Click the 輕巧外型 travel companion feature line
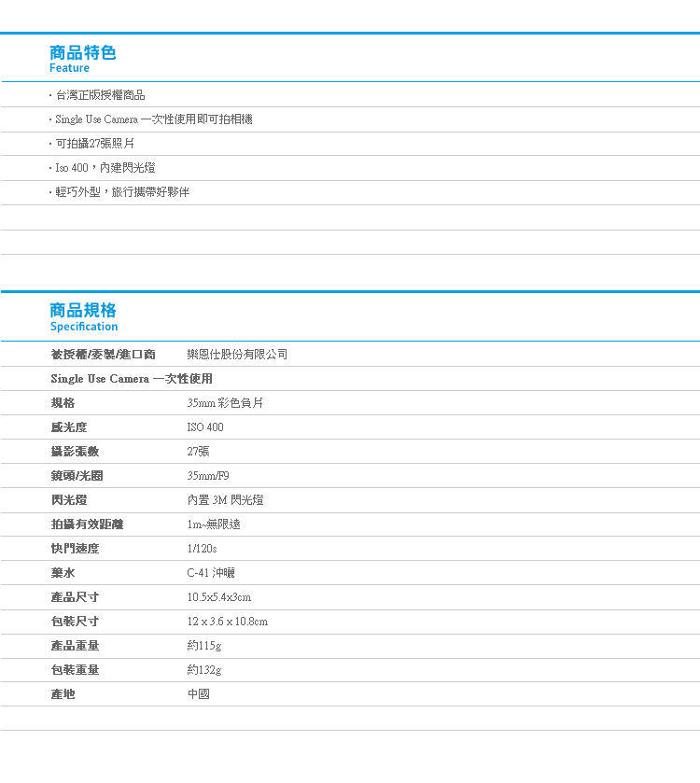This screenshot has height=783, width=700. tap(121, 192)
